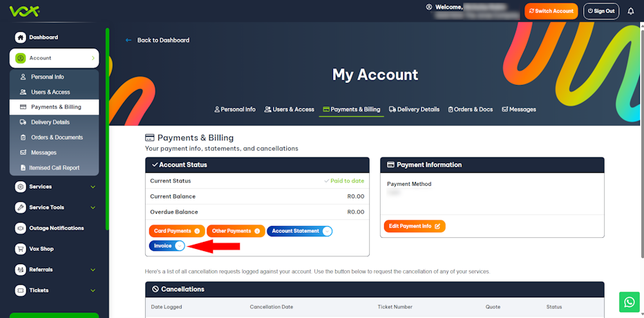Screen dimensions: 644x318
Task: Click the info icon on Card Payments
Action: coord(197,231)
